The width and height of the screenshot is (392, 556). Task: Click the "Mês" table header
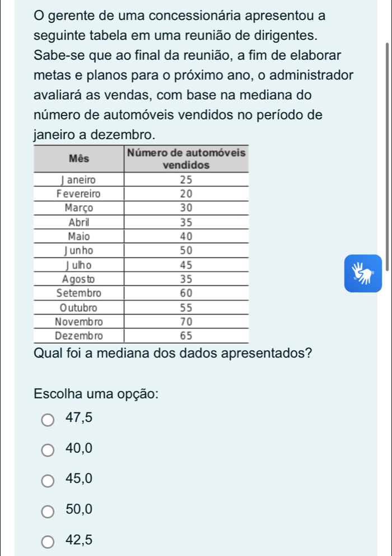point(78,159)
